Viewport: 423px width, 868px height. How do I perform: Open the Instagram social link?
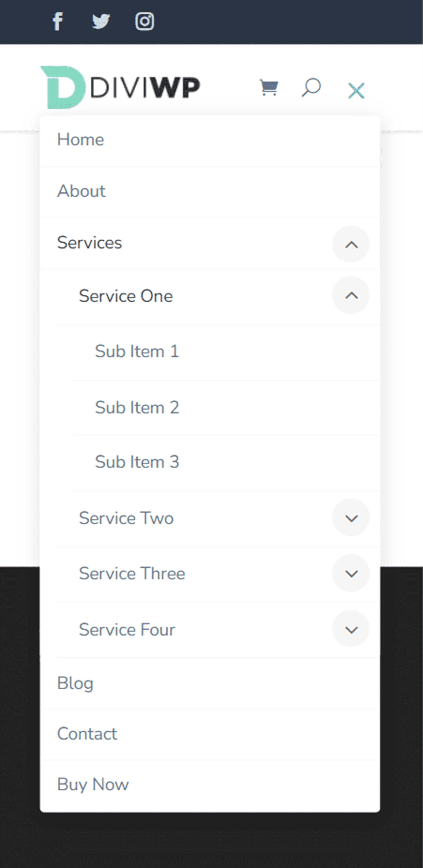(x=145, y=21)
